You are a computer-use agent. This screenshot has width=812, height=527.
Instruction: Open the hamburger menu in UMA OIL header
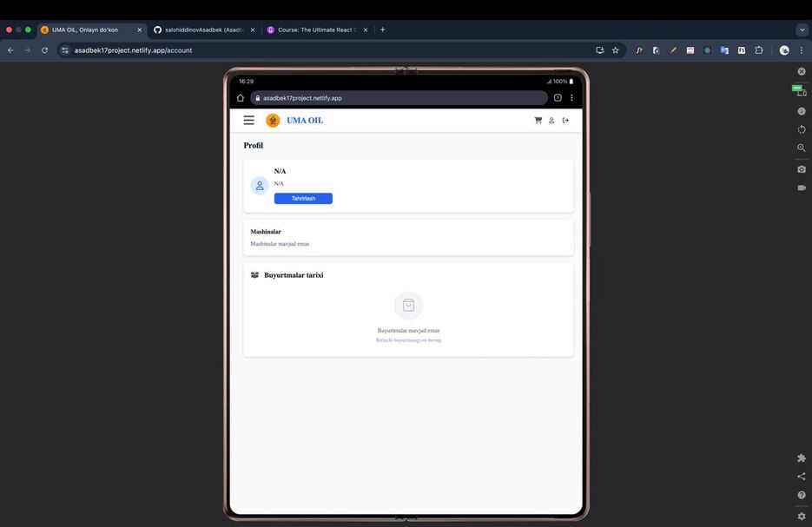(248, 121)
